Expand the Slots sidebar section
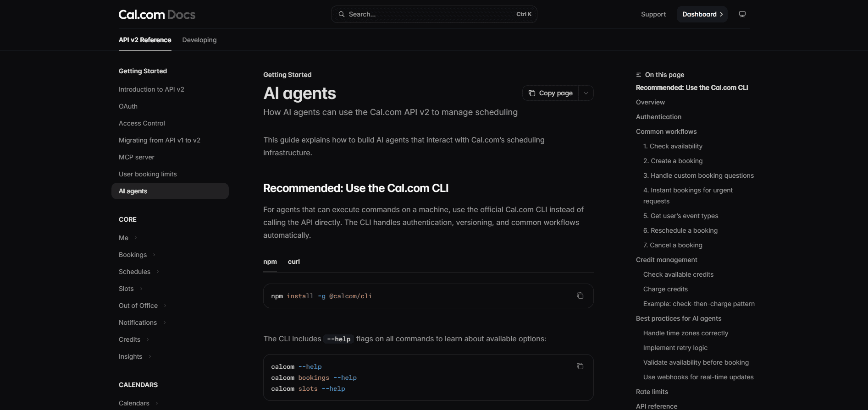The image size is (868, 410). [131, 289]
